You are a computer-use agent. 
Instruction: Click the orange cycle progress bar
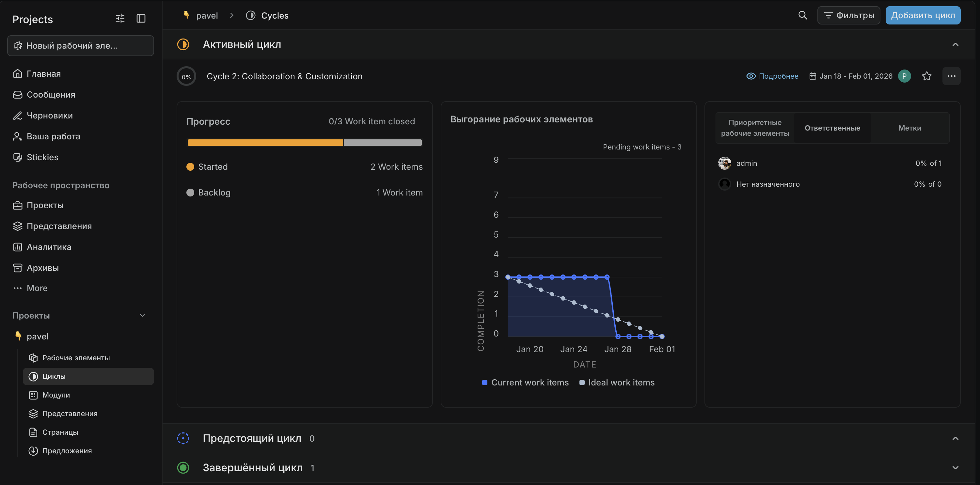pyautogui.click(x=265, y=142)
